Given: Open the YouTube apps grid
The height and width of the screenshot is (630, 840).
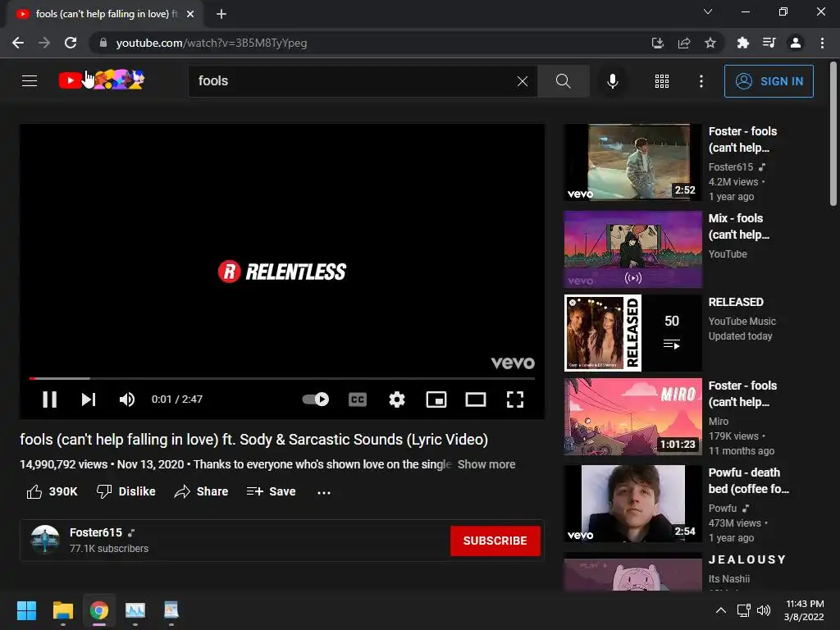Looking at the screenshot, I should [662, 81].
